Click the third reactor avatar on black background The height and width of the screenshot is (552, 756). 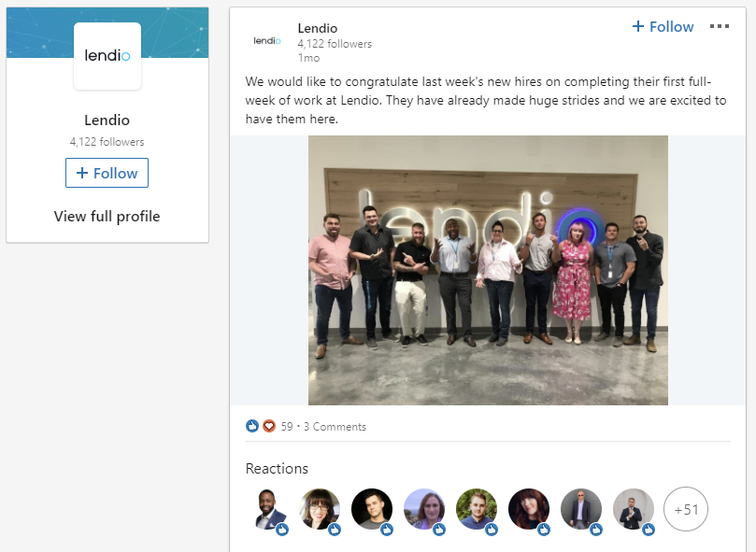click(372, 509)
